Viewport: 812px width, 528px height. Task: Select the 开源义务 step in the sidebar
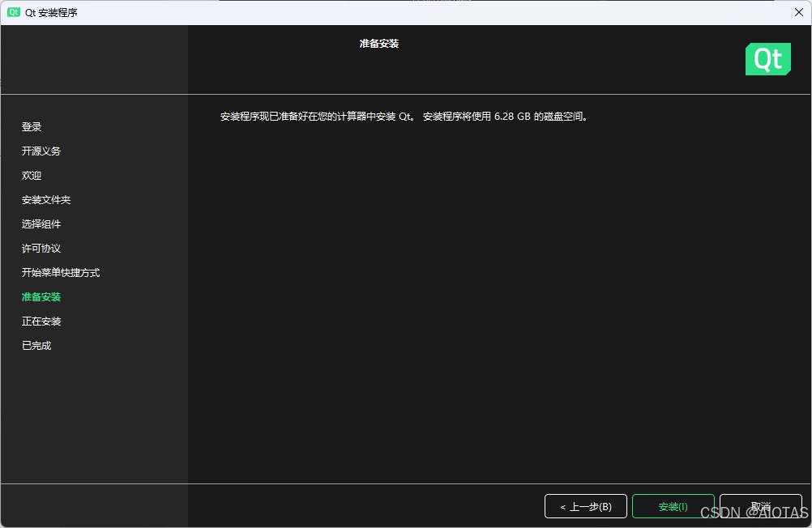click(41, 151)
